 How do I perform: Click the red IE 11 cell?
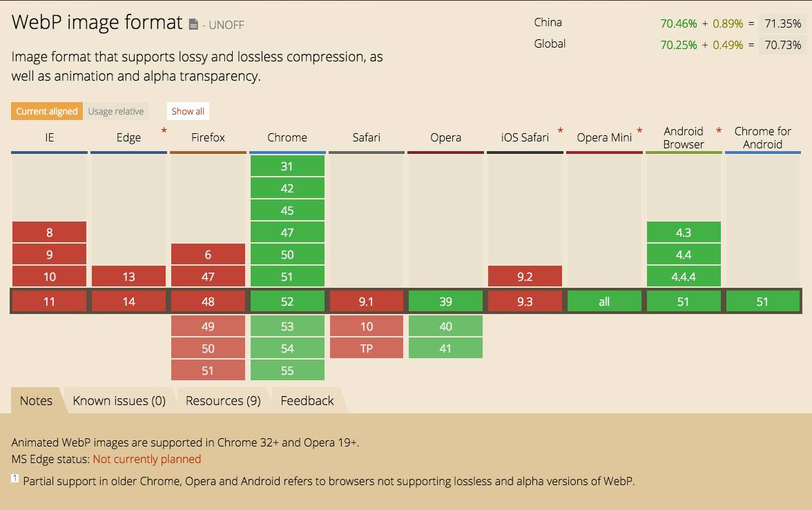point(49,302)
